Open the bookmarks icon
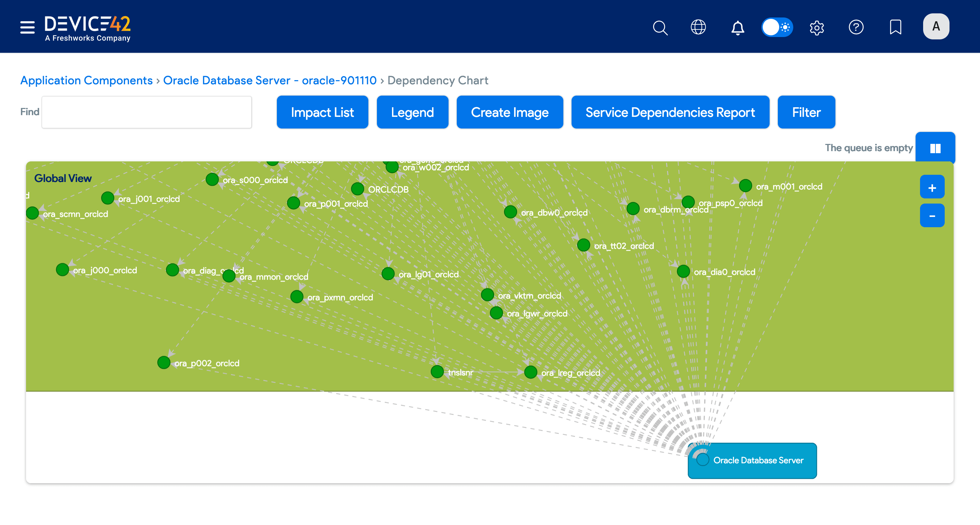Image resolution: width=980 pixels, height=525 pixels. pyautogui.click(x=896, y=27)
